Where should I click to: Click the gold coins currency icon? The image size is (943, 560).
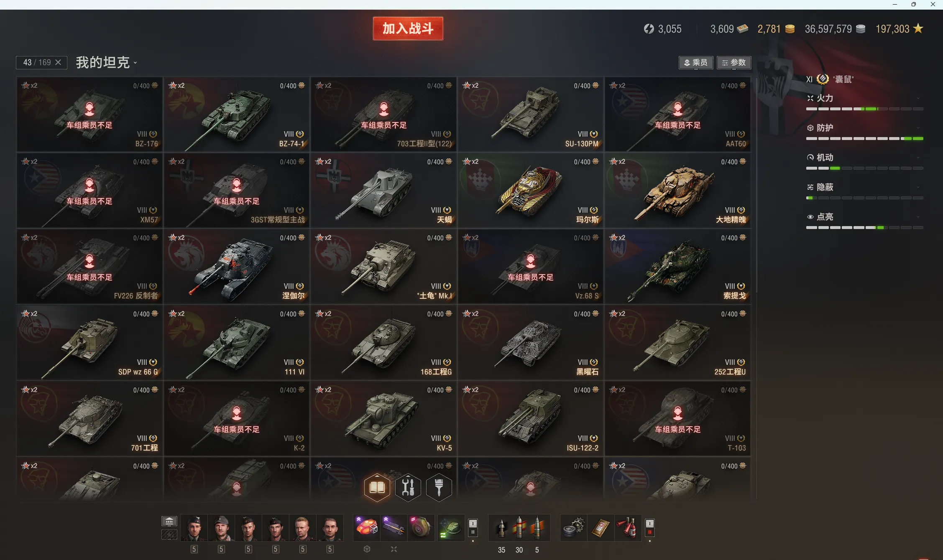point(790,29)
